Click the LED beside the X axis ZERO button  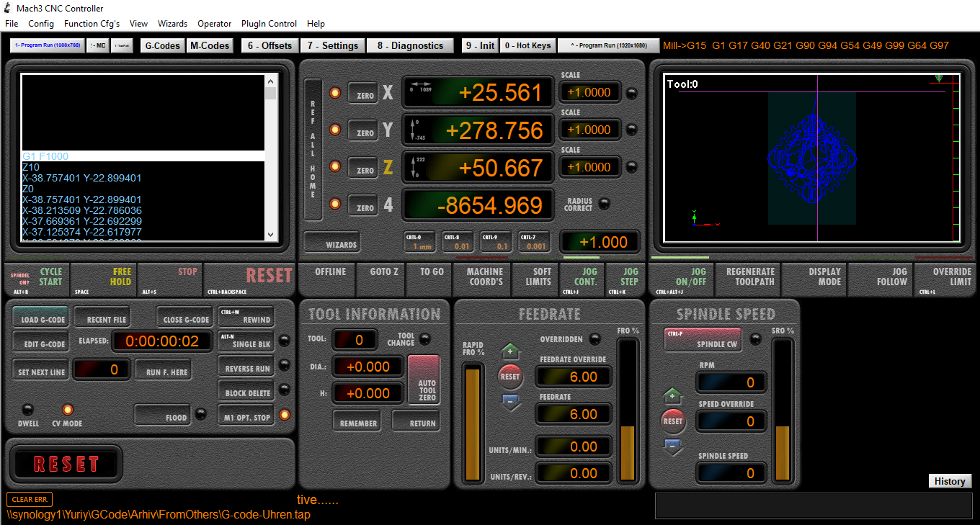coord(335,93)
